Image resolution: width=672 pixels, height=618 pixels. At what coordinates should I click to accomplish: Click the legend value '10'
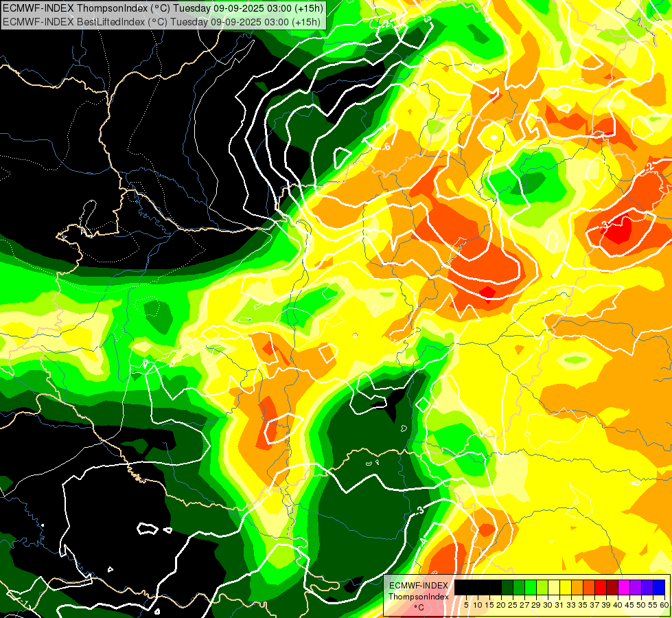tap(478, 605)
